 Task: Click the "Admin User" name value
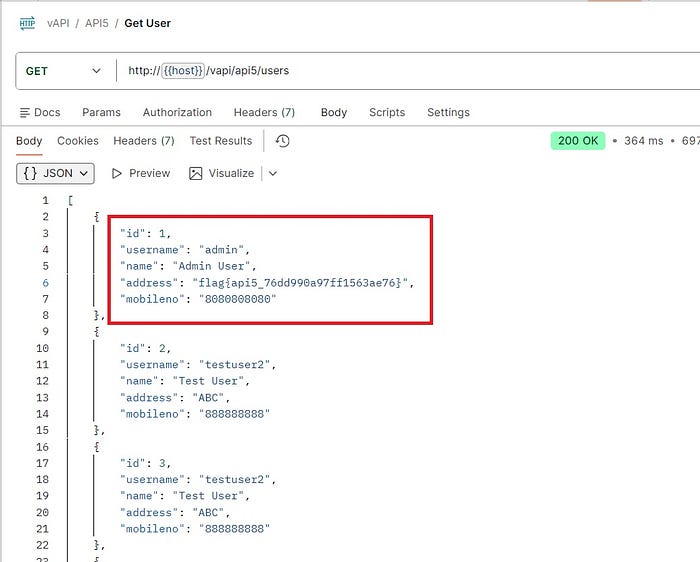pyautogui.click(x=212, y=266)
